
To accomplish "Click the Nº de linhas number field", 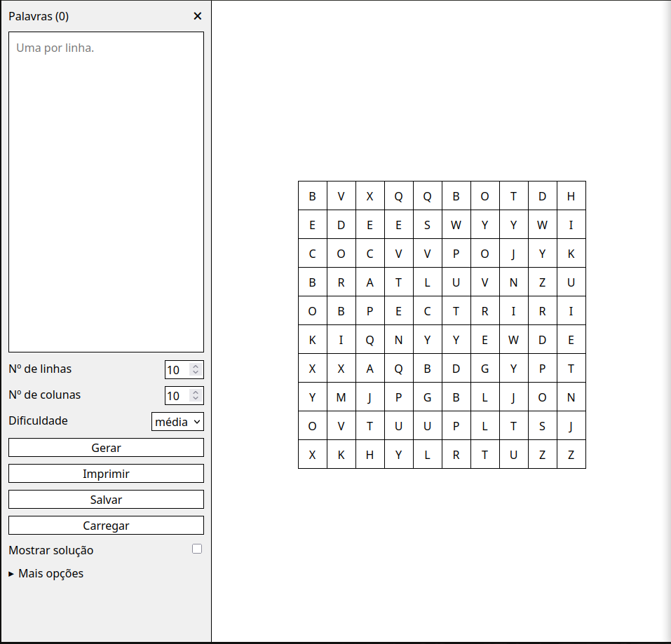I will click(x=177, y=370).
